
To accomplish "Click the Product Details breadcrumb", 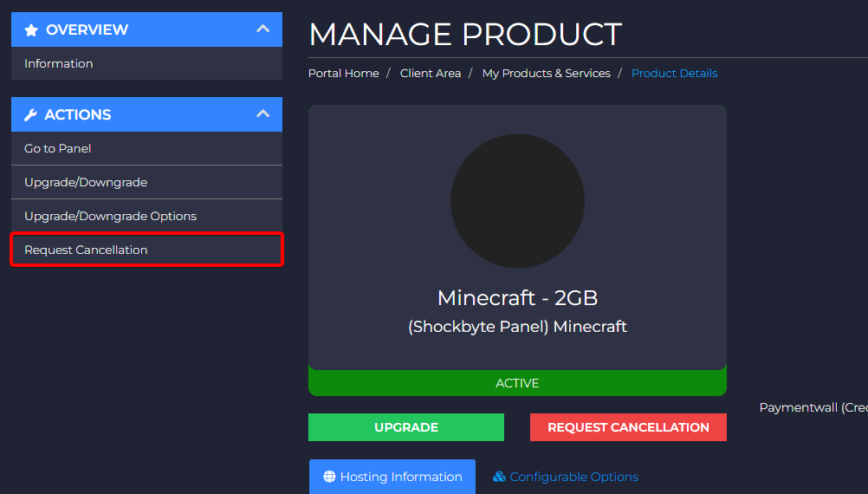I will [x=674, y=73].
